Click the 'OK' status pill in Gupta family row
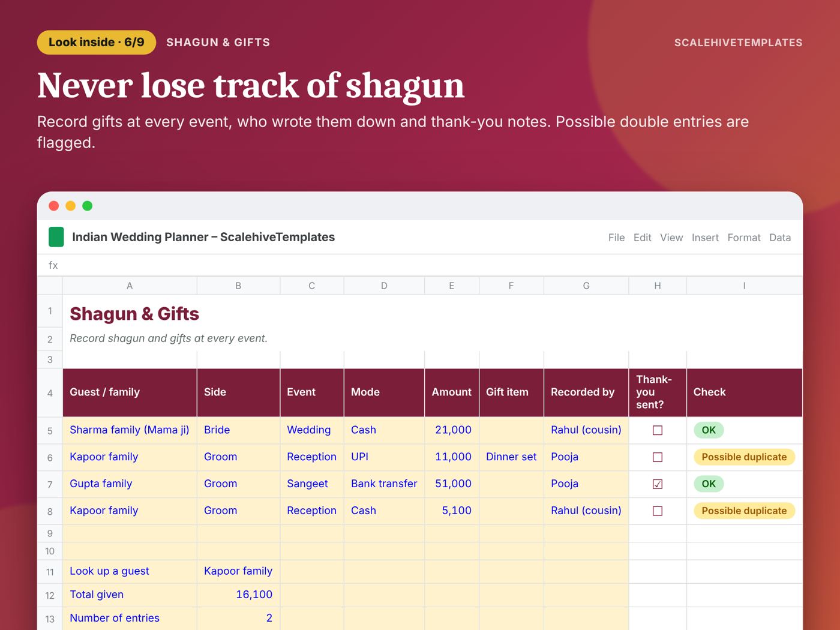This screenshot has height=630, width=840. point(709,484)
